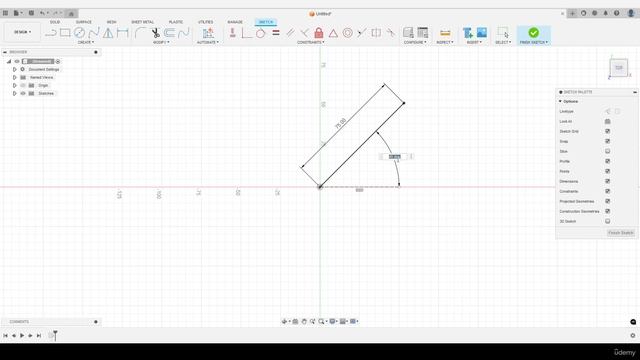Select the Spline sketch tool

[94, 33]
